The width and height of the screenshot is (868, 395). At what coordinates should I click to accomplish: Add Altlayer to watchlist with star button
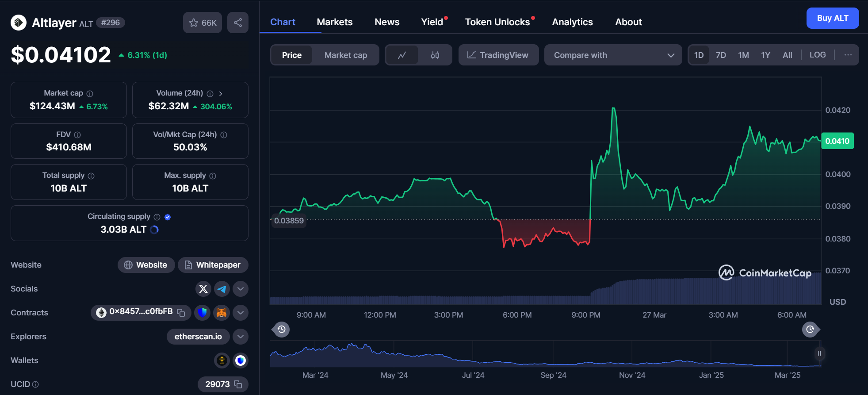(x=203, y=23)
